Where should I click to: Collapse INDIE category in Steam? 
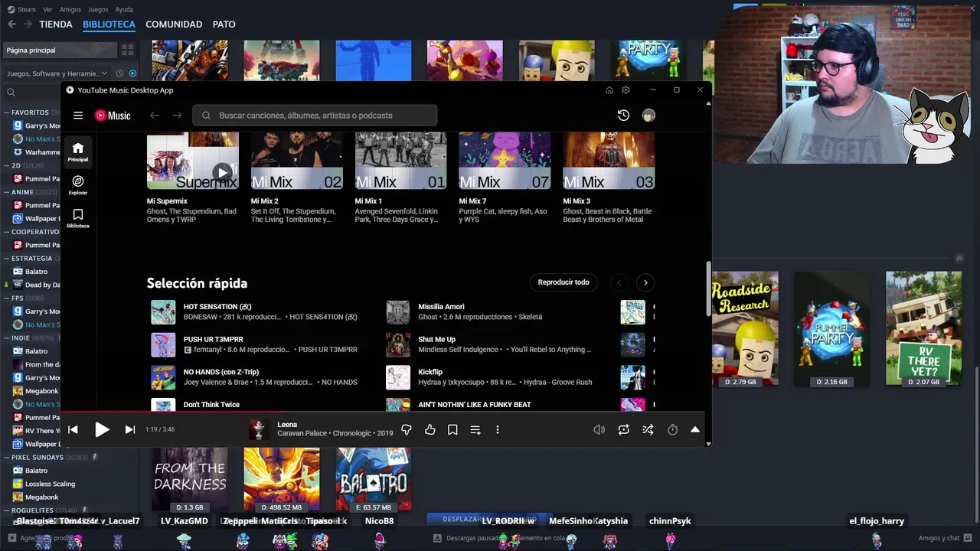[7, 337]
